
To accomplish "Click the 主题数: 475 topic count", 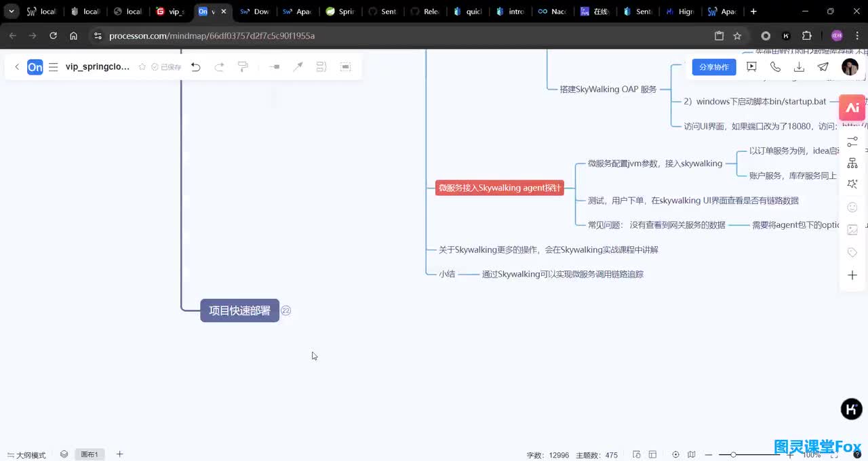I will 597,455.
